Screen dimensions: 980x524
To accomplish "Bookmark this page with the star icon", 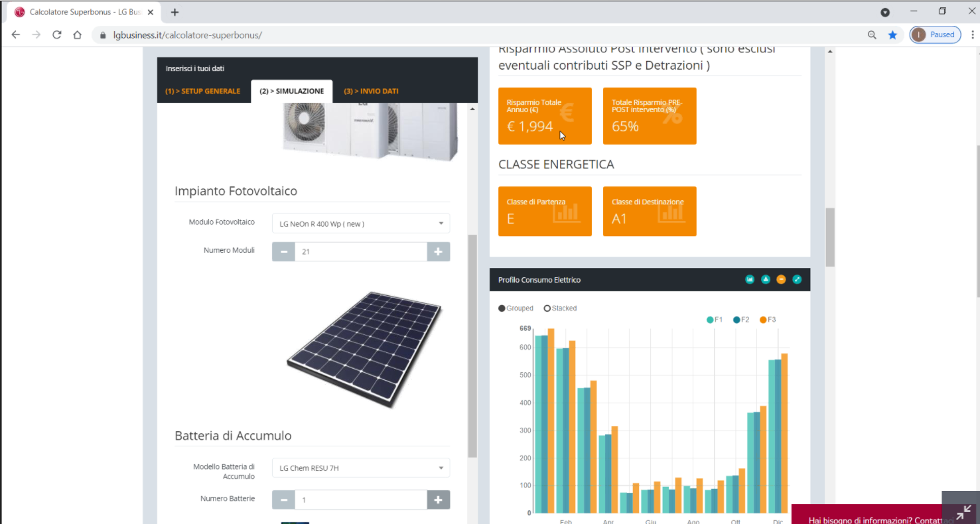I will 892,34.
